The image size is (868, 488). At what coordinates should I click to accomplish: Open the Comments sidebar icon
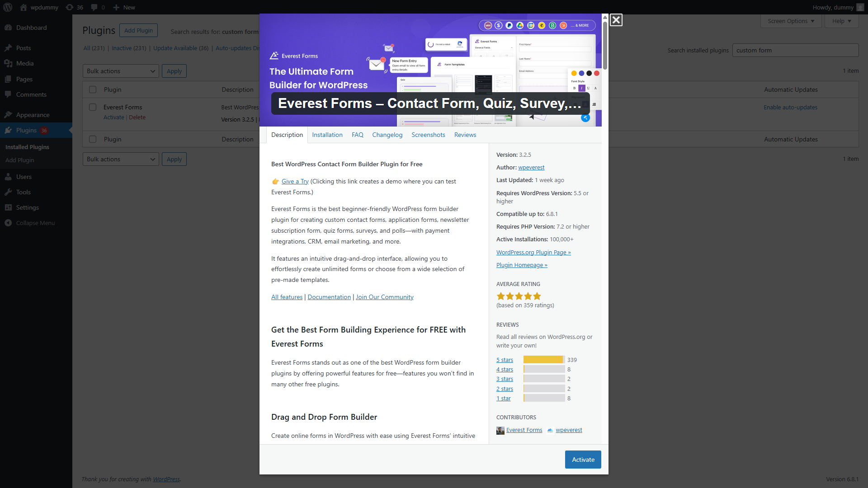tap(8, 94)
